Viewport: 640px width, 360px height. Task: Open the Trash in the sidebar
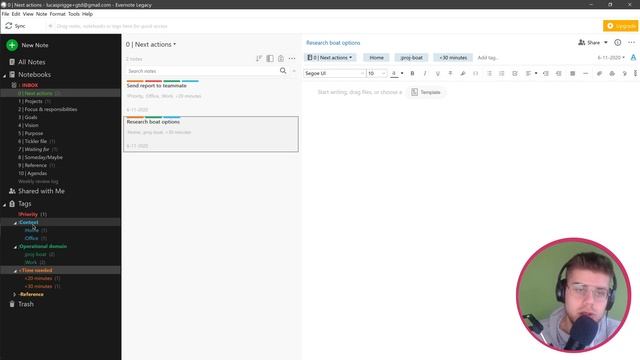(25, 304)
